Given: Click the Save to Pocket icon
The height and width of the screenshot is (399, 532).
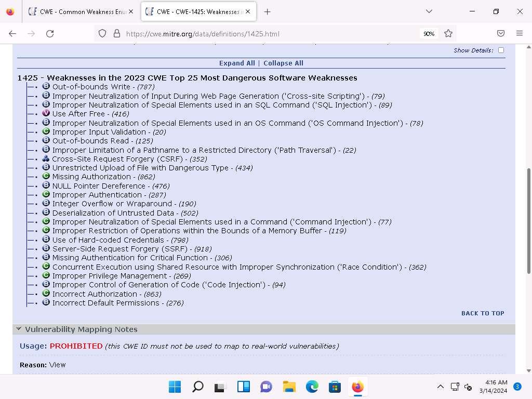Looking at the screenshot, I should [x=501, y=33].
